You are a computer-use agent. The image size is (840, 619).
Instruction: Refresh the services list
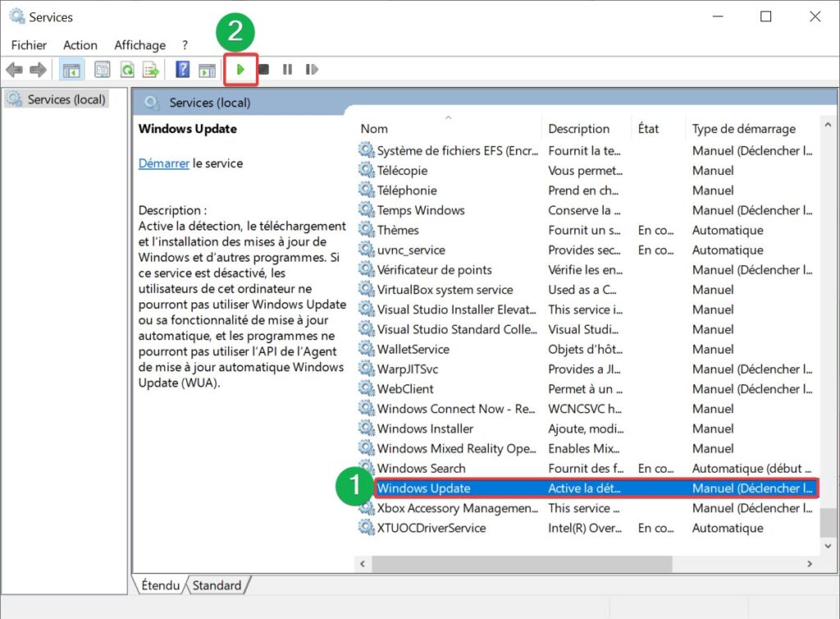(x=127, y=69)
